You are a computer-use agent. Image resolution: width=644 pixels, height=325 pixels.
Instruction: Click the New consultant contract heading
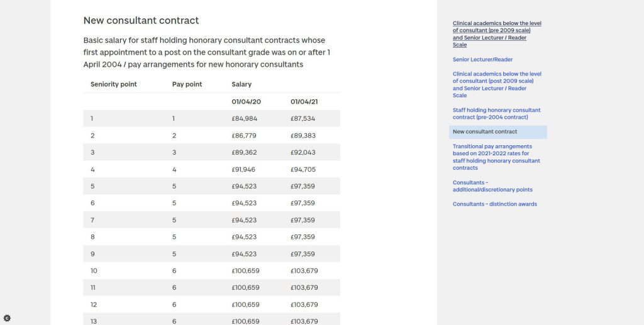coord(141,21)
